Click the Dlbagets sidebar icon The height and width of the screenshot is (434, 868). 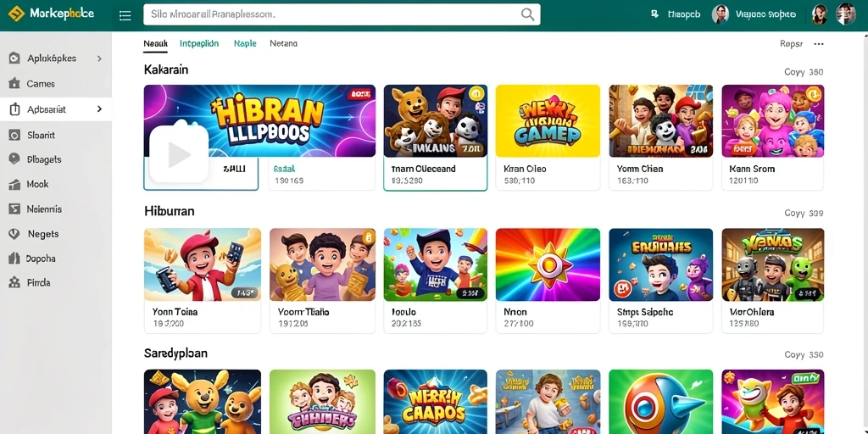[14, 159]
